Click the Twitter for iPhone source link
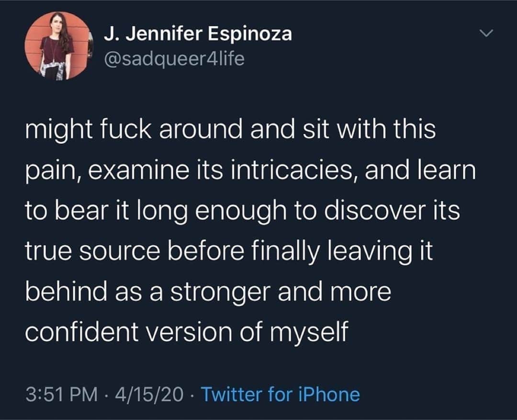This screenshot has width=517, height=420. 280,394
